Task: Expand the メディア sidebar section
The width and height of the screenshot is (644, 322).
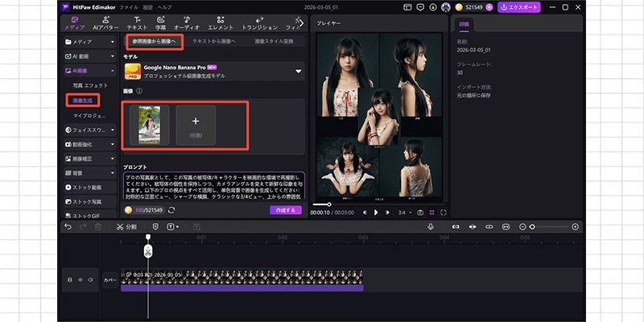Action: pos(89,42)
